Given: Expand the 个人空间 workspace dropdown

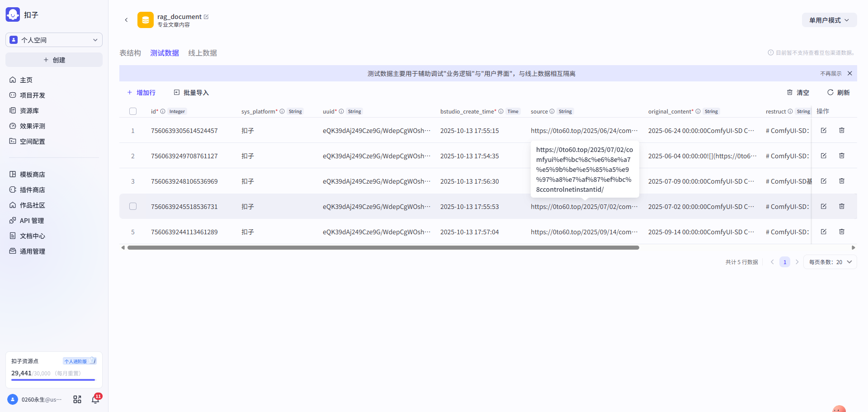Looking at the screenshot, I should coord(54,40).
